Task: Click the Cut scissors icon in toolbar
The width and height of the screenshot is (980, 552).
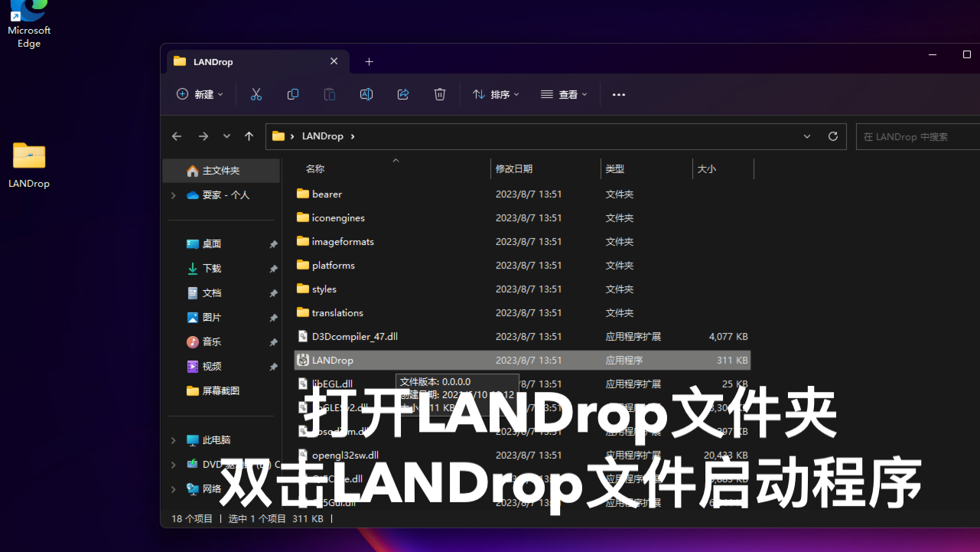Action: pos(256,94)
